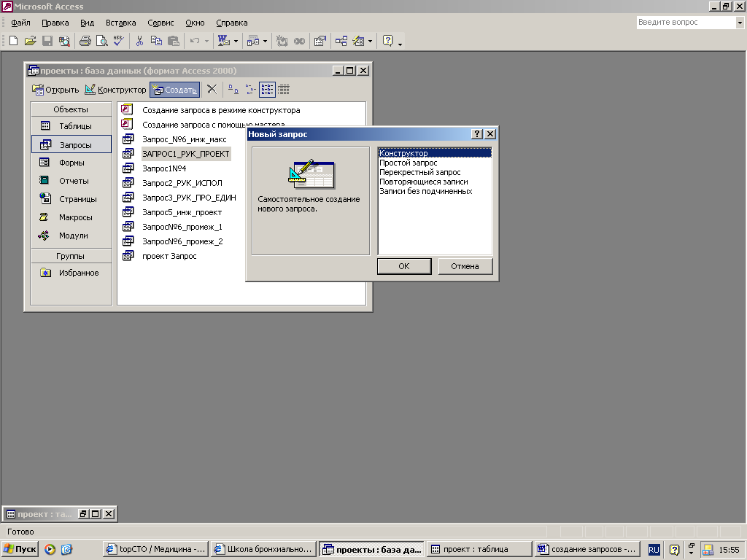Select Отчеты in the objects pane
The height and width of the screenshot is (560, 747).
pyautogui.click(x=71, y=181)
